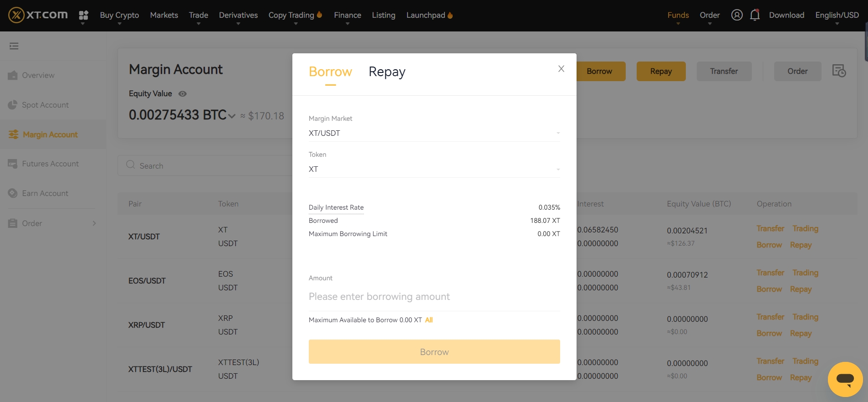Click the header Order button
Viewport: 868px width, 402px height.
797,71
